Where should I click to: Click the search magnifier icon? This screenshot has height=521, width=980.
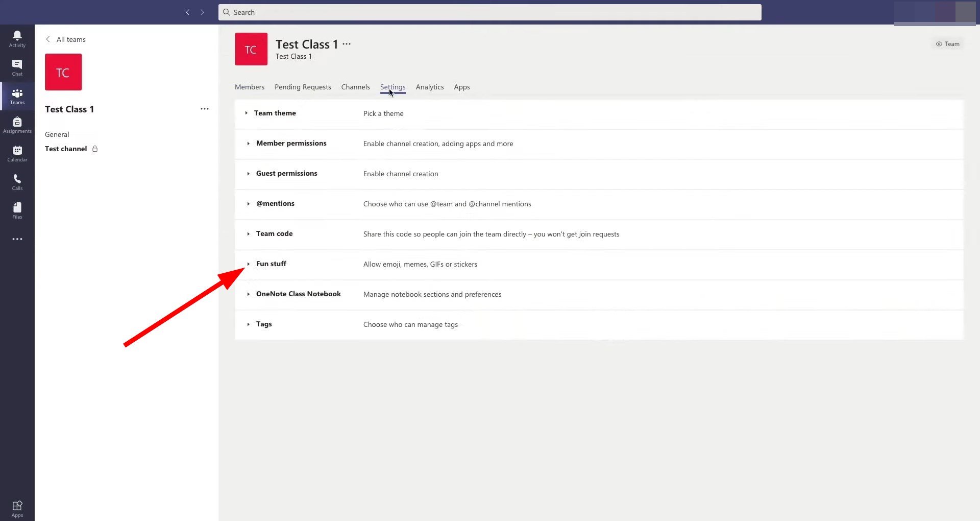tap(227, 12)
